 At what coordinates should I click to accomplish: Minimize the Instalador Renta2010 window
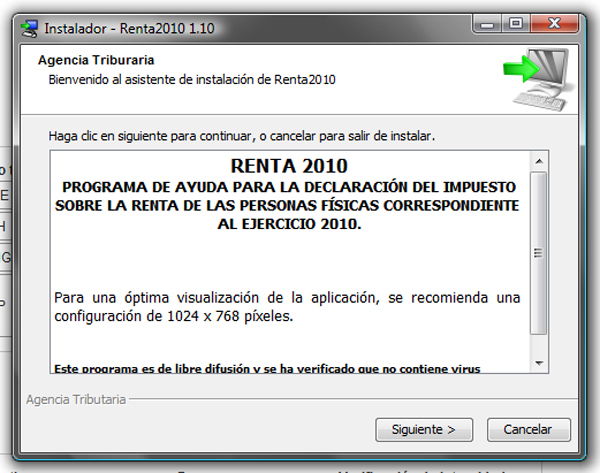pos(487,24)
